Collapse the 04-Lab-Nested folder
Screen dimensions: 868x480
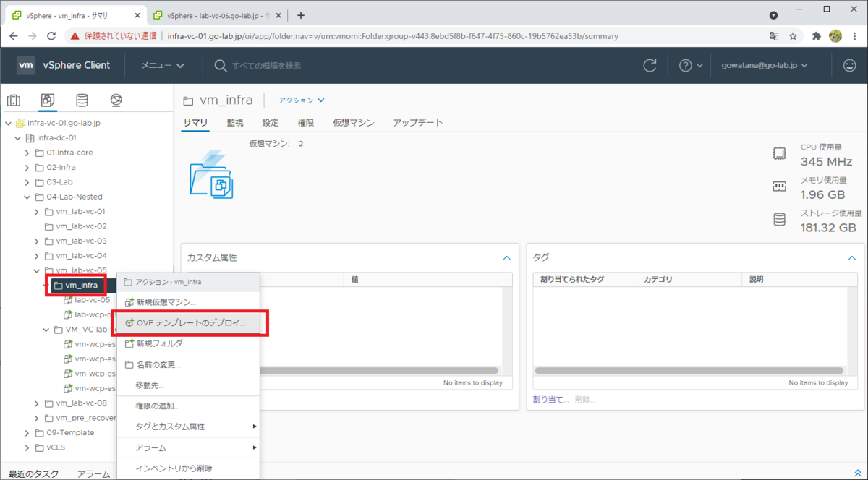coord(27,197)
